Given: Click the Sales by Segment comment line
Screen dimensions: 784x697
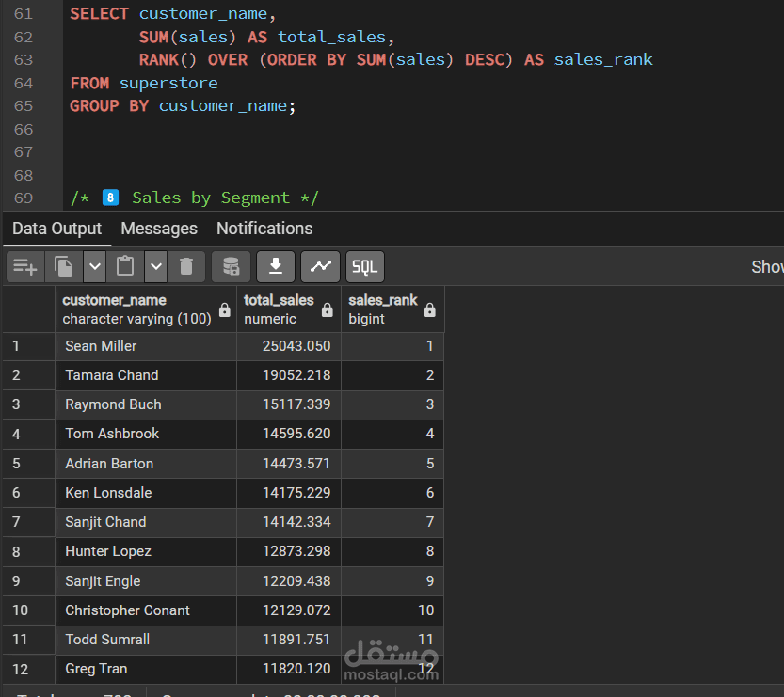Looking at the screenshot, I should [194, 198].
